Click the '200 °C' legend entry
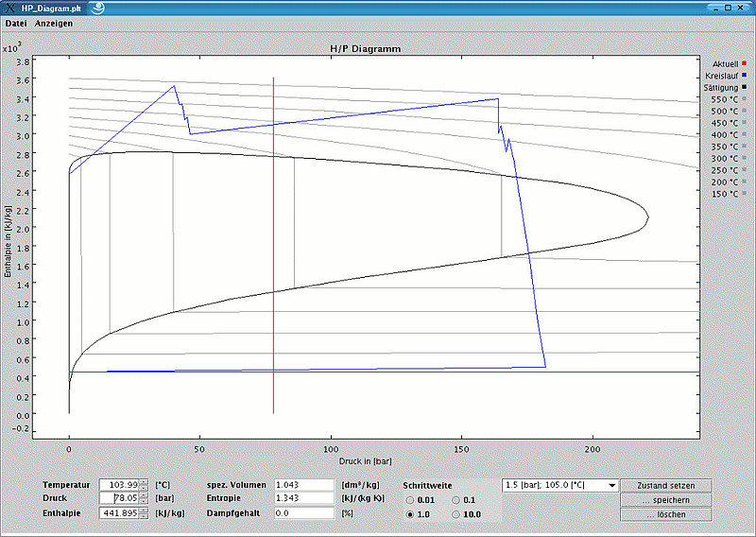Image resolution: width=756 pixels, height=537 pixels. pyautogui.click(x=729, y=182)
